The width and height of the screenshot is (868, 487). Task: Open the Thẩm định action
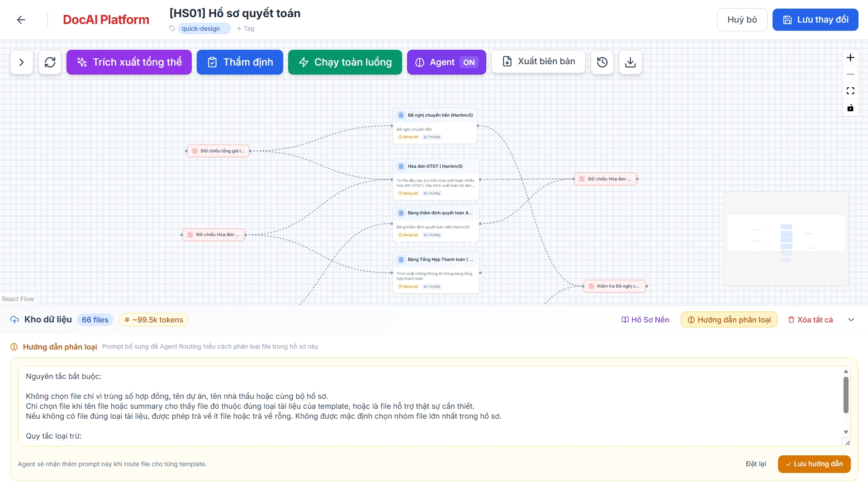pos(240,62)
